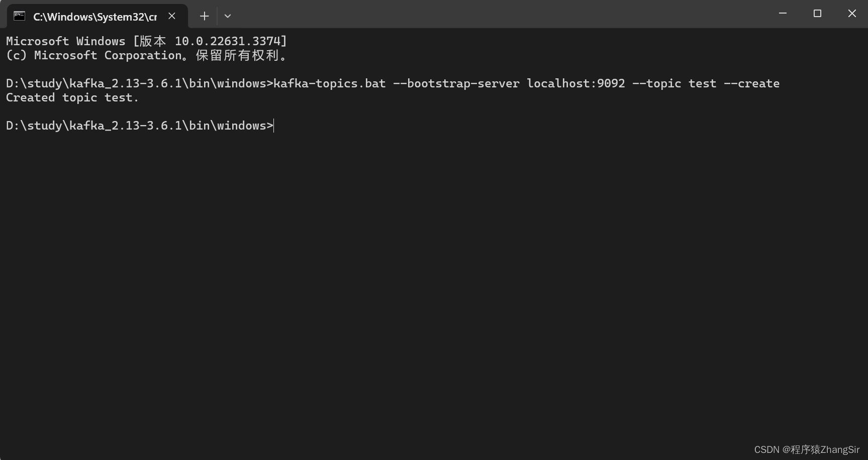Click the empty title bar area
This screenshot has height=460, width=868.
click(x=503, y=14)
